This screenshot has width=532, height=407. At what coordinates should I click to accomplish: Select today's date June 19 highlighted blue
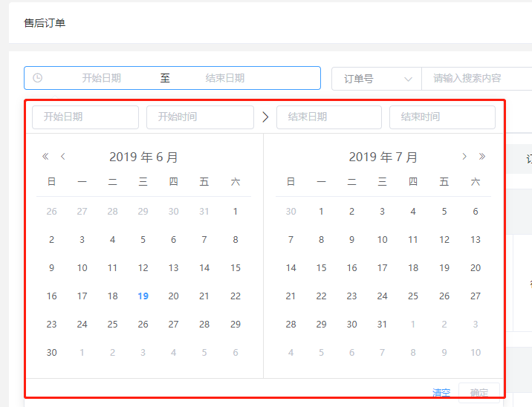(143, 296)
